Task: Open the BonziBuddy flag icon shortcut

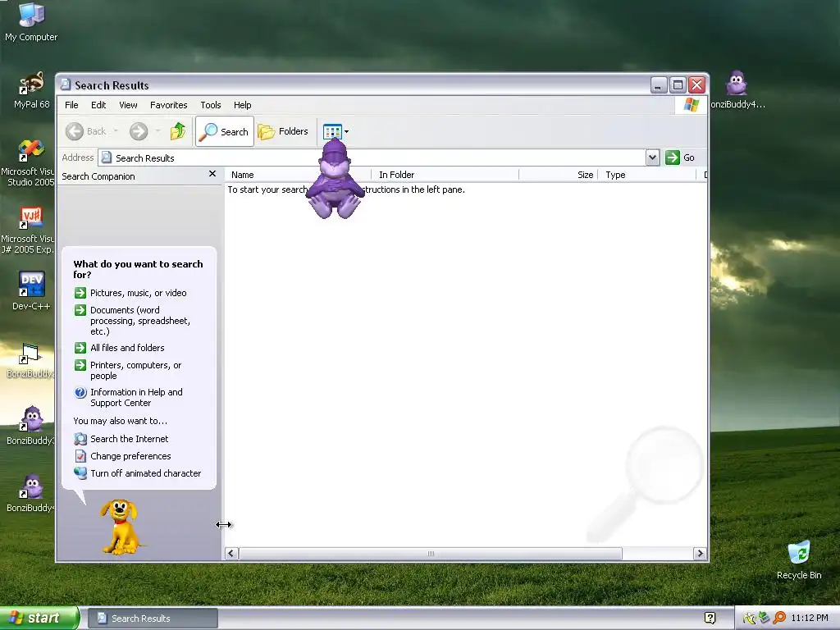Action: click(x=30, y=360)
